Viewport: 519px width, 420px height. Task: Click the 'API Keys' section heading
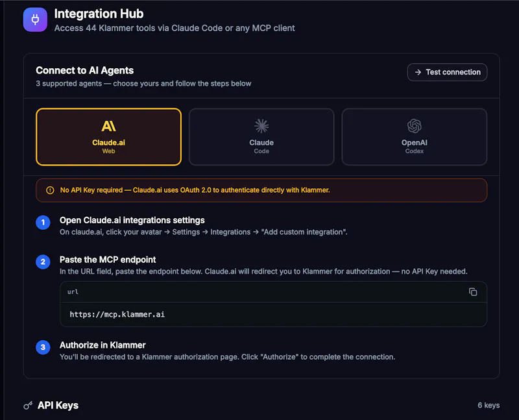click(x=58, y=406)
